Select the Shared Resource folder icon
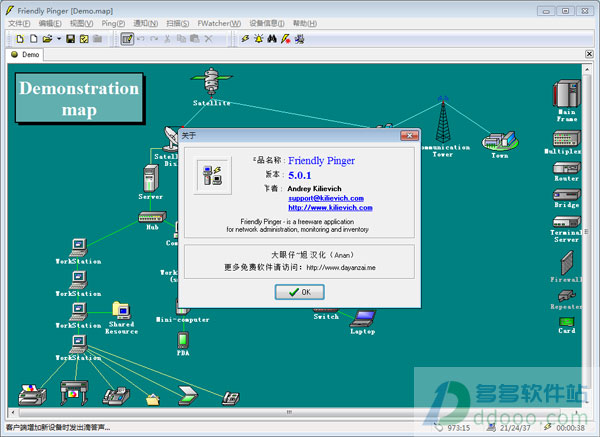Screen dimensions: 600x437 pyautogui.click(x=122, y=311)
